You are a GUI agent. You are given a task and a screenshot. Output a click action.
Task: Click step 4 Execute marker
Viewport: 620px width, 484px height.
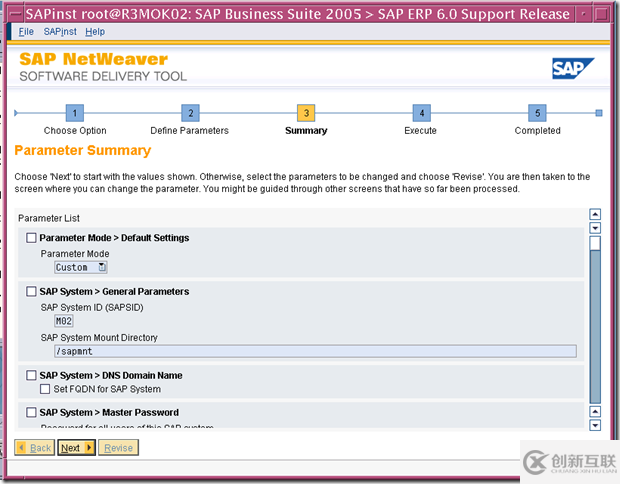click(x=422, y=113)
